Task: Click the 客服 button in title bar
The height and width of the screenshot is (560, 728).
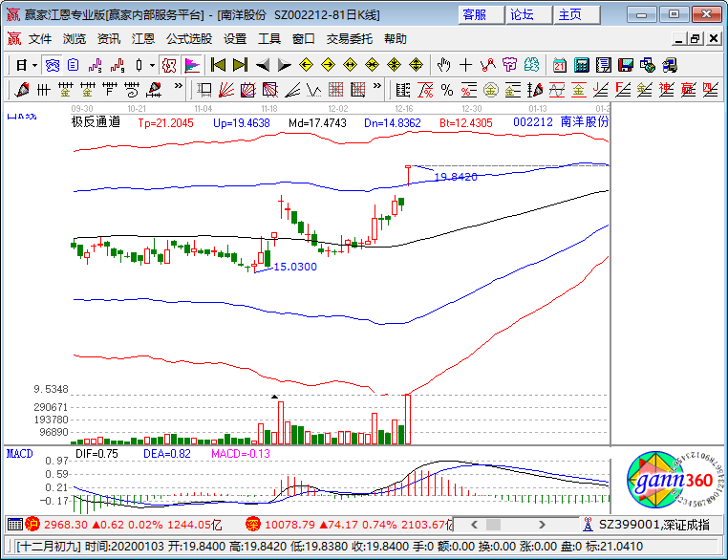Action: pyautogui.click(x=481, y=15)
